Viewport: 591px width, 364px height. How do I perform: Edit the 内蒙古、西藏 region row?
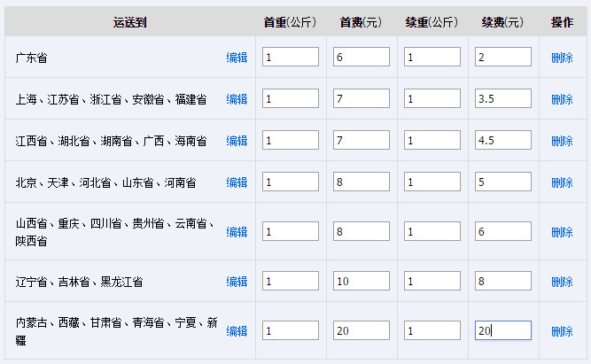point(237,331)
